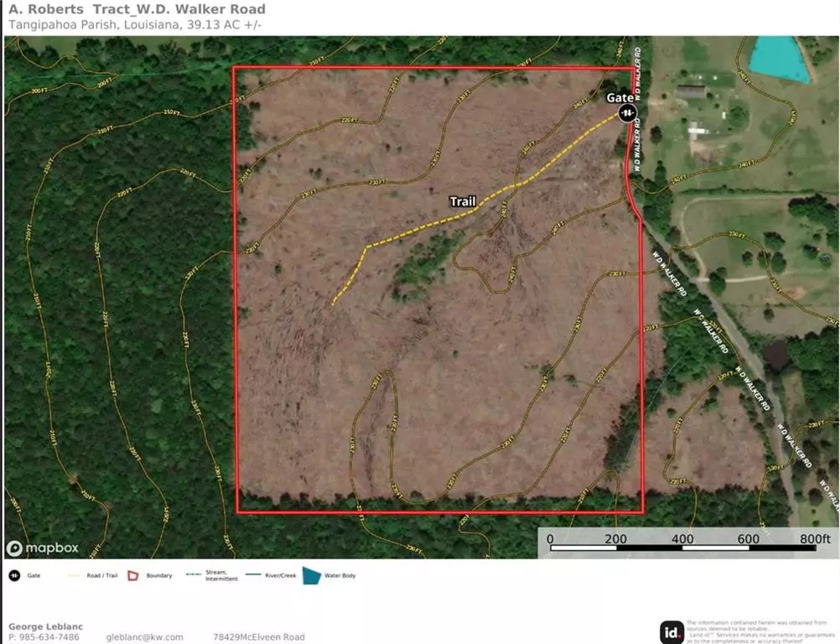Click the 78429 McElveen Road address
Image resolution: width=840 pixels, height=644 pixels.
(x=258, y=637)
